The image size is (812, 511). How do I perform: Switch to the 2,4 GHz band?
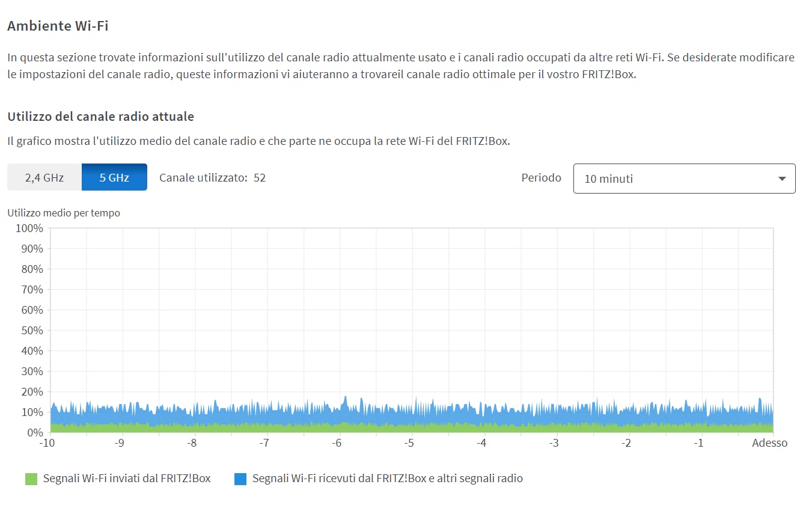(44, 177)
